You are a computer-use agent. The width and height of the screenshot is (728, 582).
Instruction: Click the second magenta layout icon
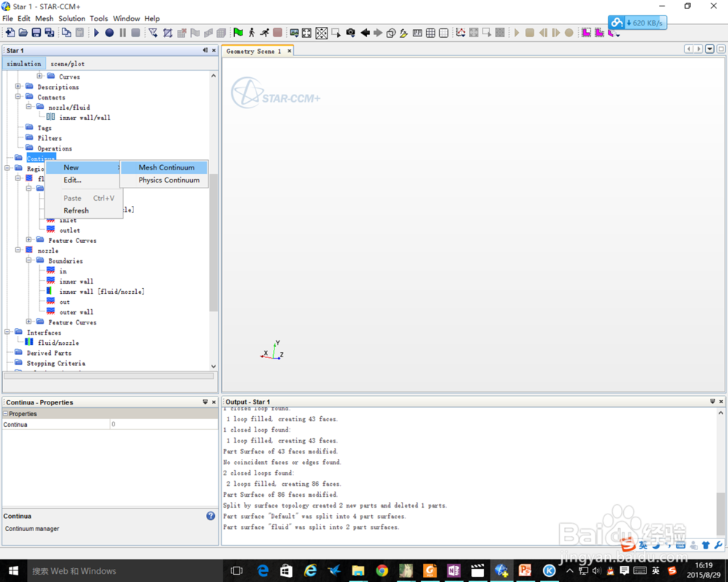point(599,33)
